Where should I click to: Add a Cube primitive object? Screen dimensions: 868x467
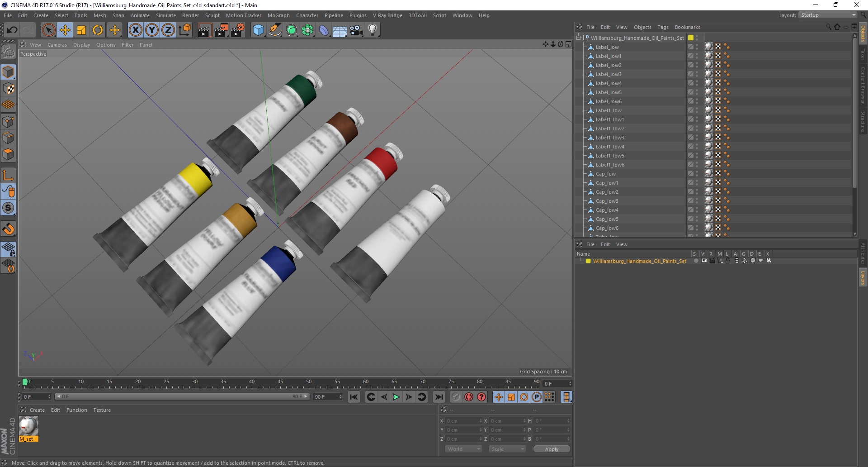pos(258,30)
